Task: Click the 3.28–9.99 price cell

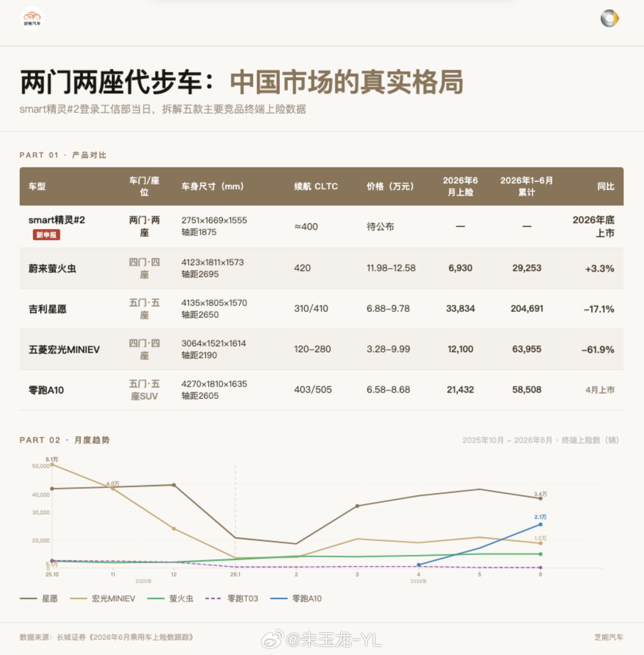Action: (x=388, y=349)
